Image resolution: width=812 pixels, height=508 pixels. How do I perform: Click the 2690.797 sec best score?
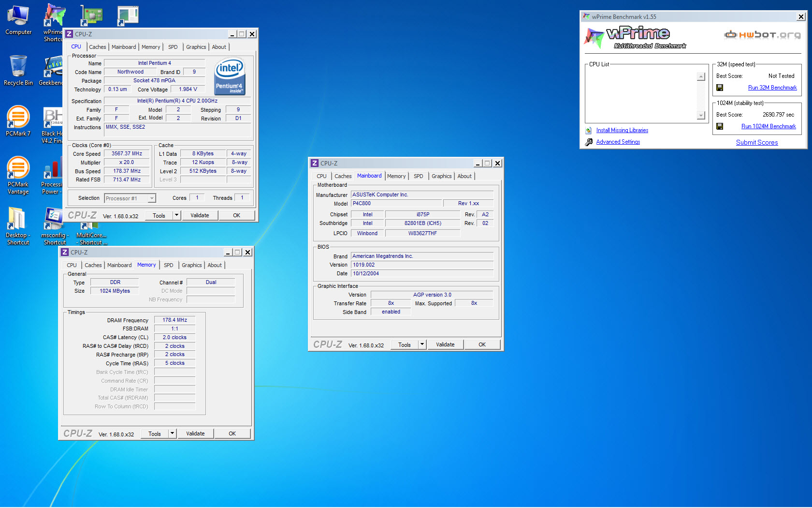(x=778, y=115)
